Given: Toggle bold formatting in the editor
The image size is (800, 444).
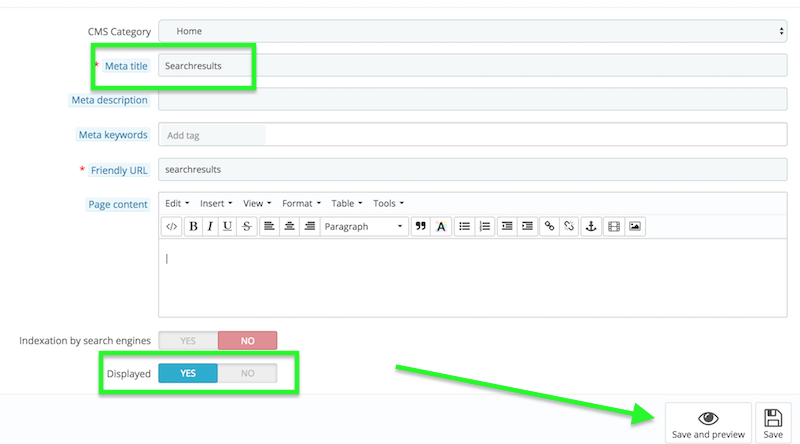Looking at the screenshot, I should click(194, 227).
